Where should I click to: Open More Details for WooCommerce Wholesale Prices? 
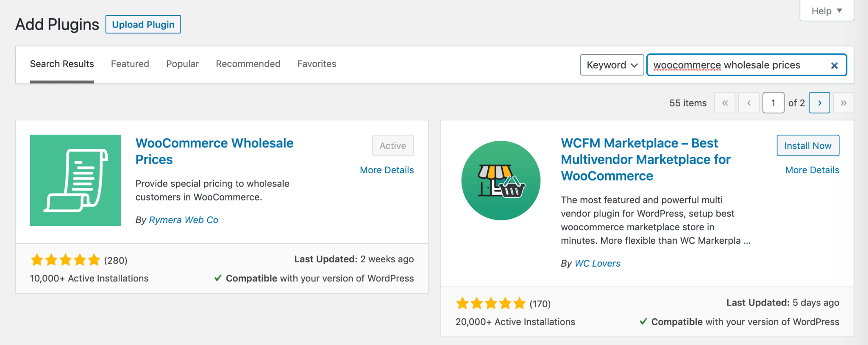(387, 170)
